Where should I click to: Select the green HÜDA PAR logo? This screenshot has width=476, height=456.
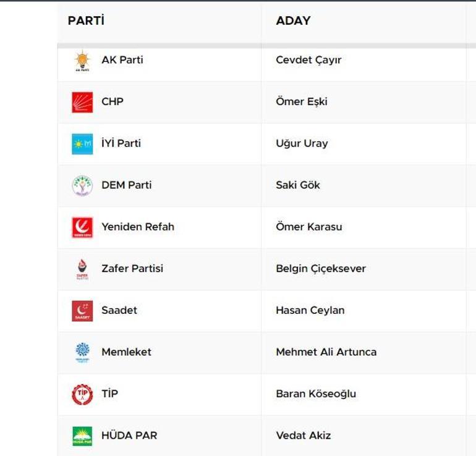pos(82,436)
